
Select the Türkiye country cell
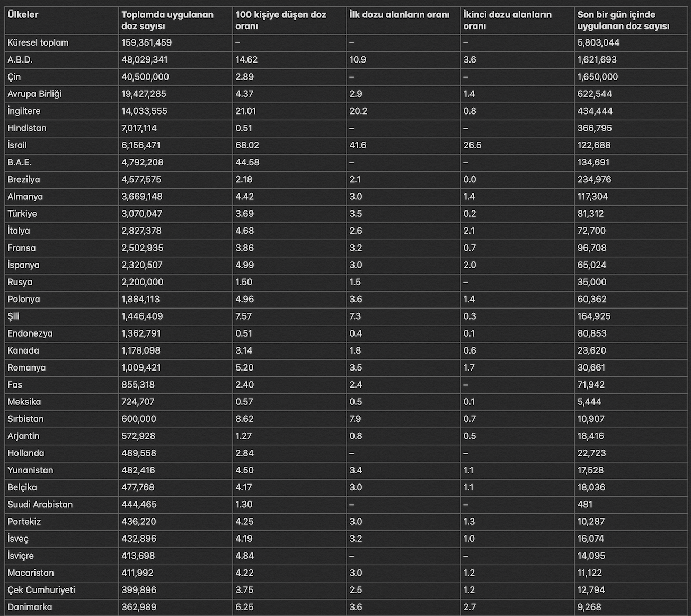(22, 214)
